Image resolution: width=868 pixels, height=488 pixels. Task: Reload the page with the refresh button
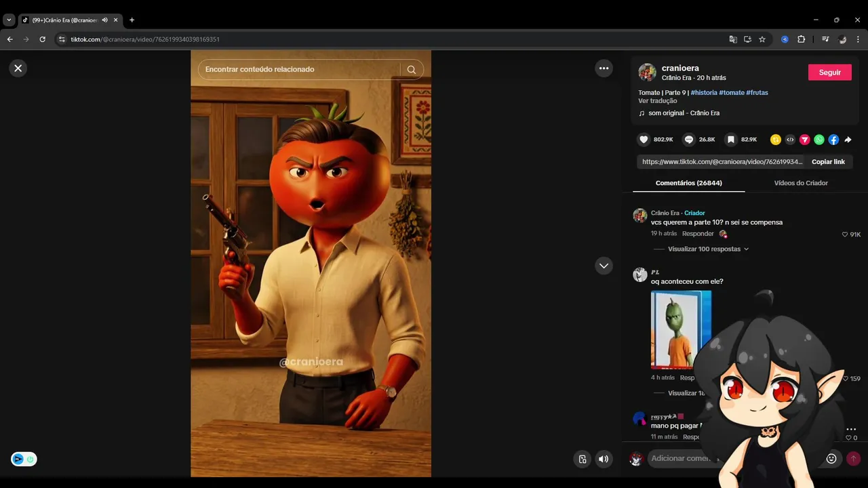point(42,39)
